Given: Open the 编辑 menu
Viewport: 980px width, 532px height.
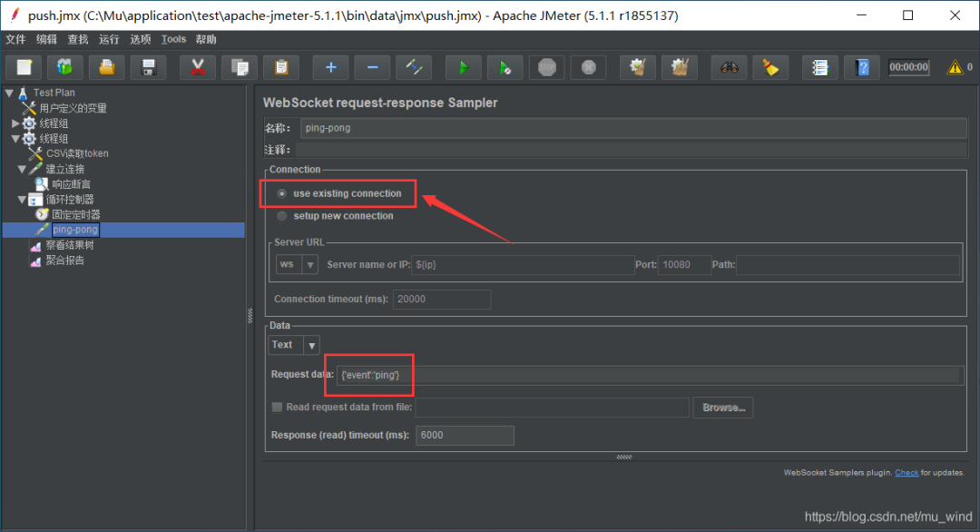Looking at the screenshot, I should point(47,39).
